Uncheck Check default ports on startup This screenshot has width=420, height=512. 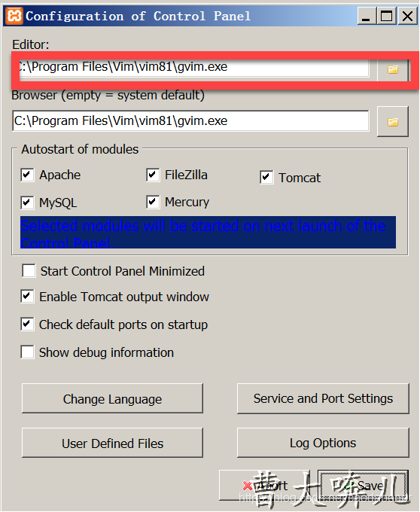tap(27, 325)
